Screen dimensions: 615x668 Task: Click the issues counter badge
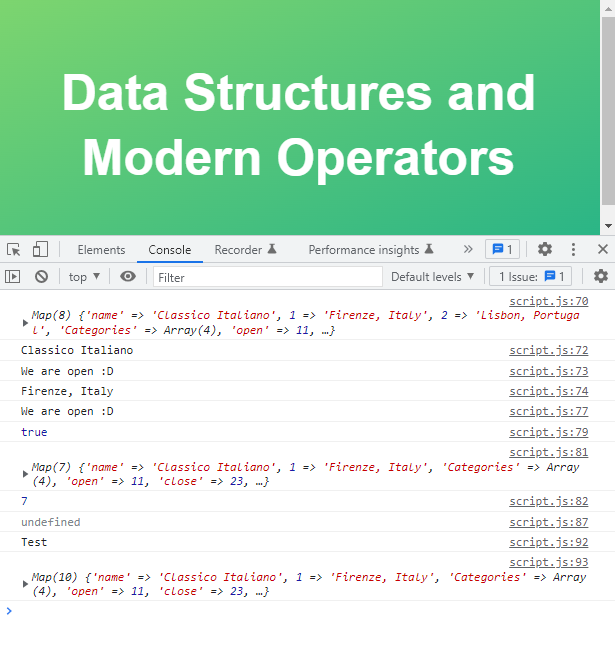click(x=503, y=249)
